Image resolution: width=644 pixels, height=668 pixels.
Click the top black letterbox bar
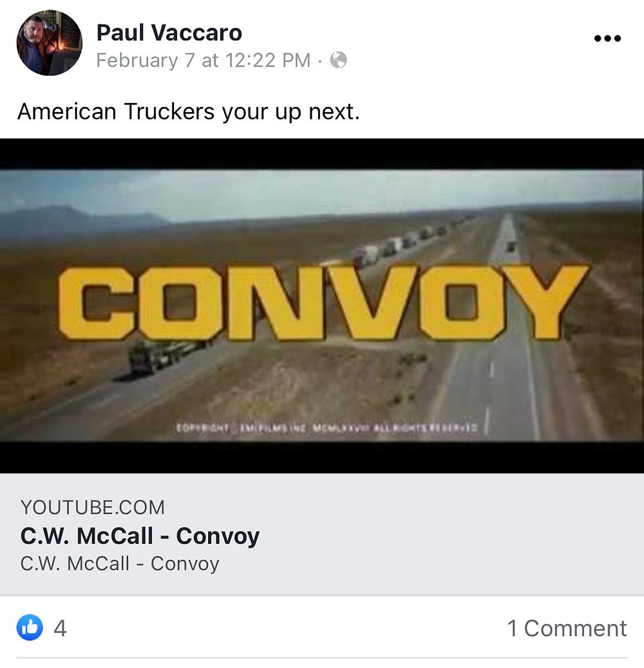coord(322,154)
